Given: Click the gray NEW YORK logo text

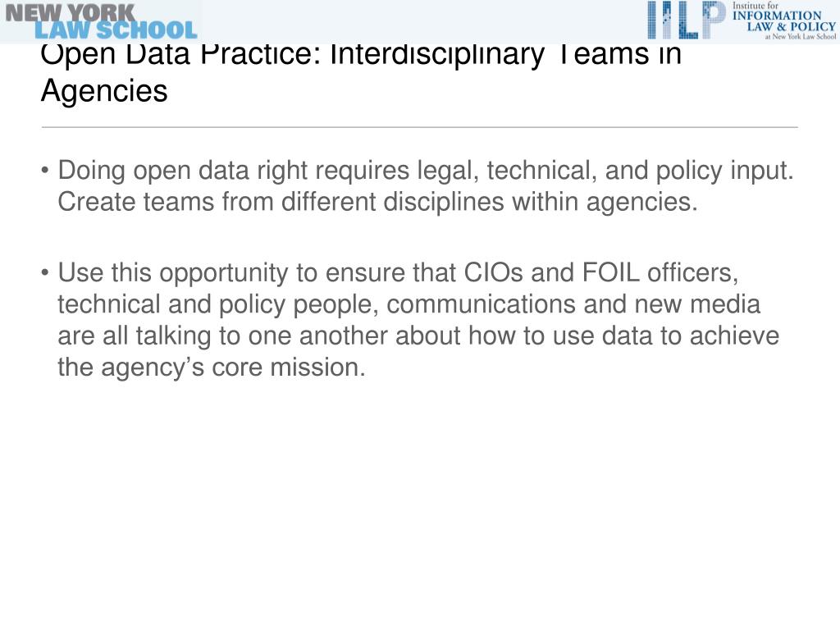Looking at the screenshot, I should 71,12.
